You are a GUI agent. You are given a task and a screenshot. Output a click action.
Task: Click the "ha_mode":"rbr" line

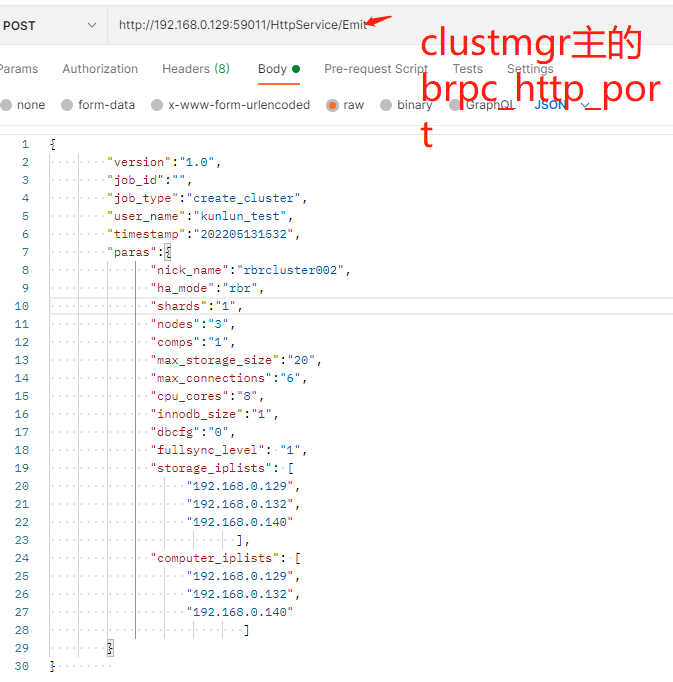pyautogui.click(x=207, y=288)
